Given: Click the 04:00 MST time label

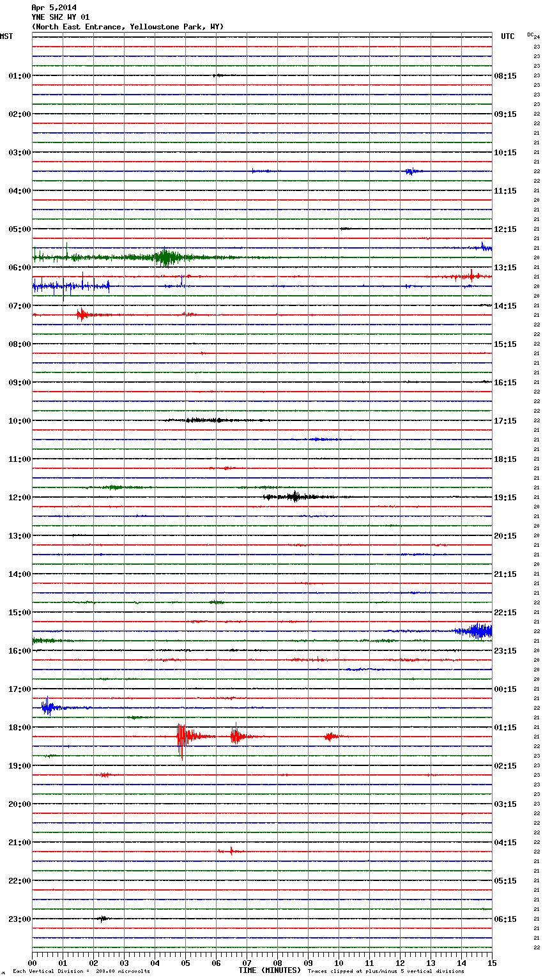Looking at the screenshot, I should click(x=20, y=191).
